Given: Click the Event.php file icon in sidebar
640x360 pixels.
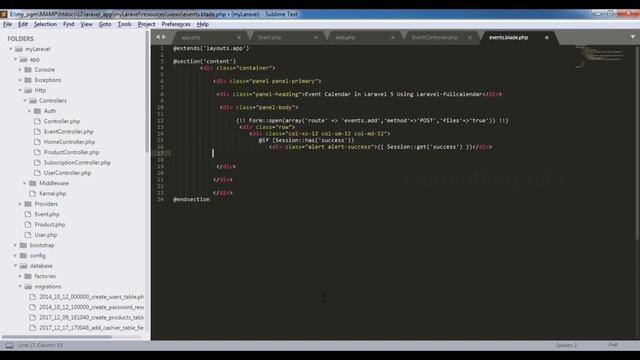Looking at the screenshot, I should coord(28,214).
